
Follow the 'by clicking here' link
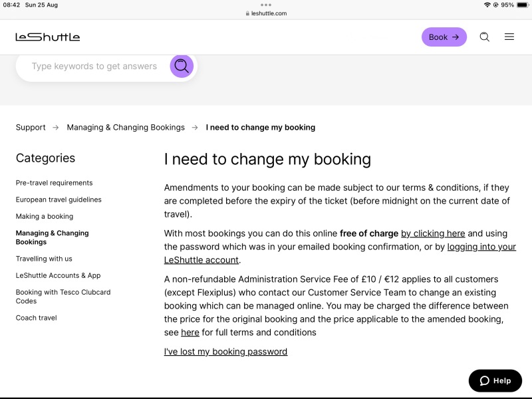coord(433,233)
